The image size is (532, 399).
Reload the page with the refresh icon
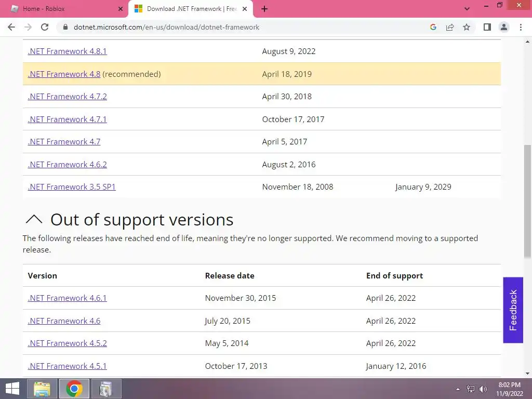point(45,27)
